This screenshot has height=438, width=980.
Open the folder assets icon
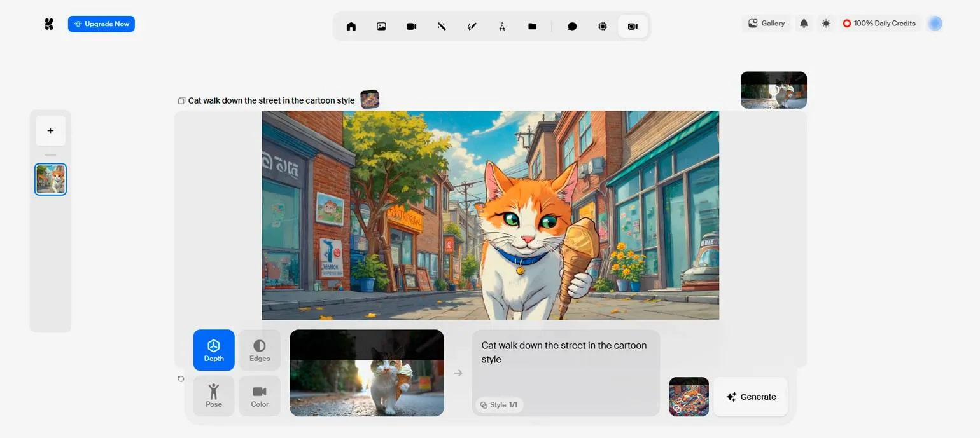pyautogui.click(x=532, y=26)
